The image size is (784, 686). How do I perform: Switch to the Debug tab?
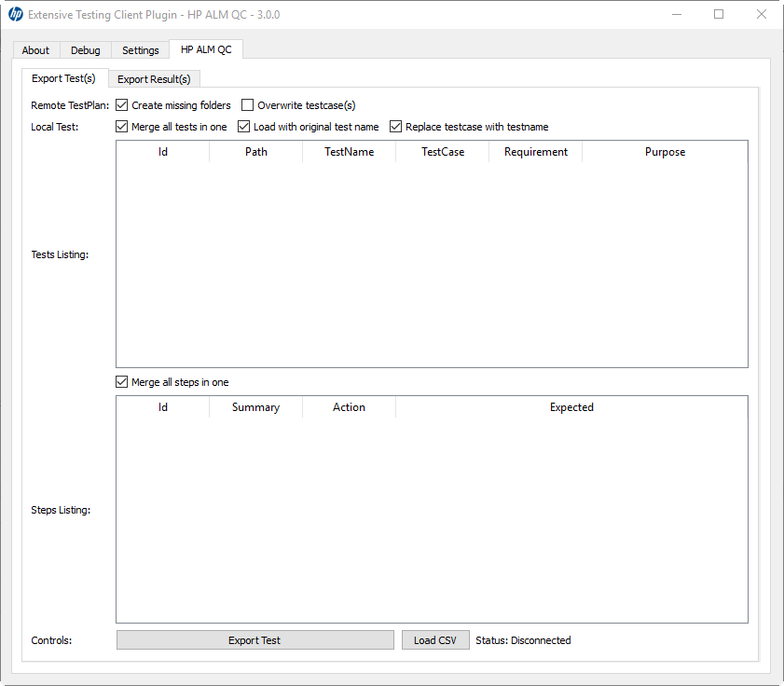pyautogui.click(x=86, y=50)
